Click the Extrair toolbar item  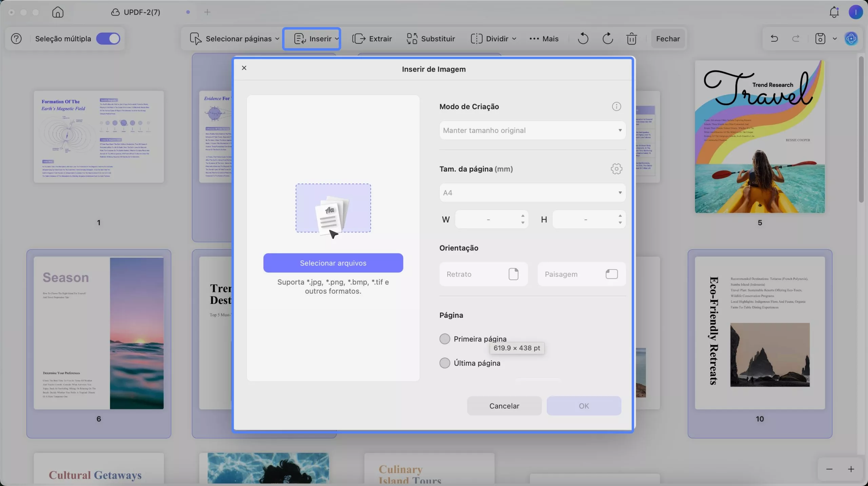[x=372, y=39]
